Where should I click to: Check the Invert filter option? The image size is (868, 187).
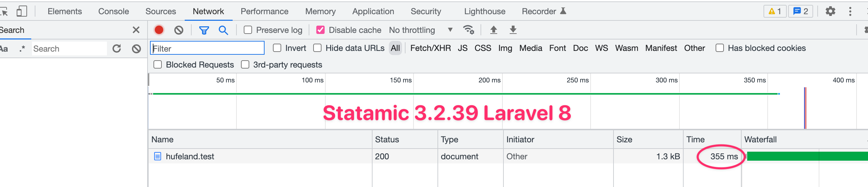(277, 48)
